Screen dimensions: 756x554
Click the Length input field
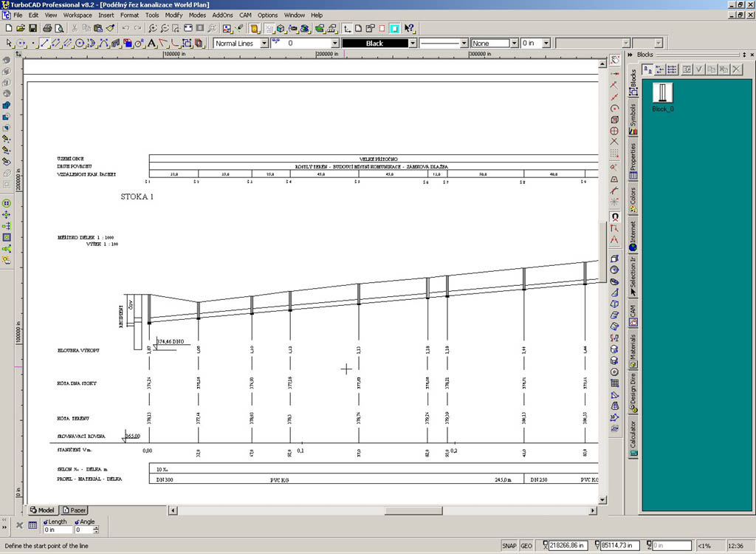58,530
